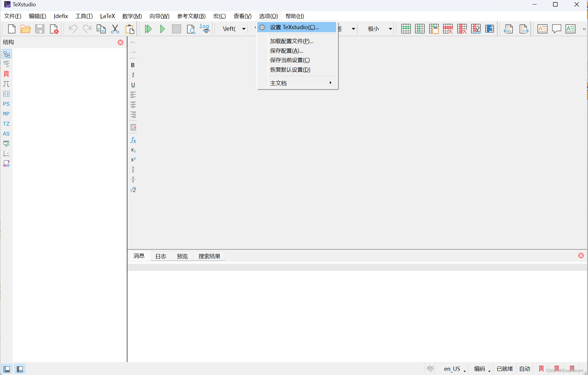
Task: Choose 加载配置文件(P)... menu entry
Action: point(297,41)
